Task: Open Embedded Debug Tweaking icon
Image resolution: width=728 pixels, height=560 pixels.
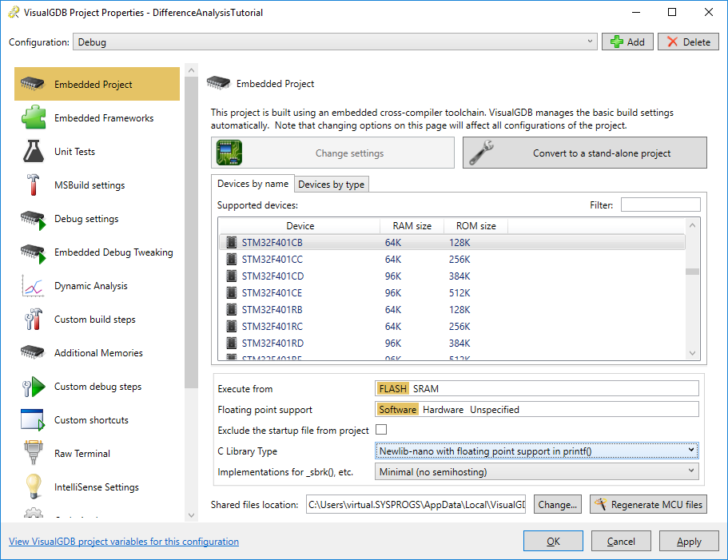Action: point(33,253)
